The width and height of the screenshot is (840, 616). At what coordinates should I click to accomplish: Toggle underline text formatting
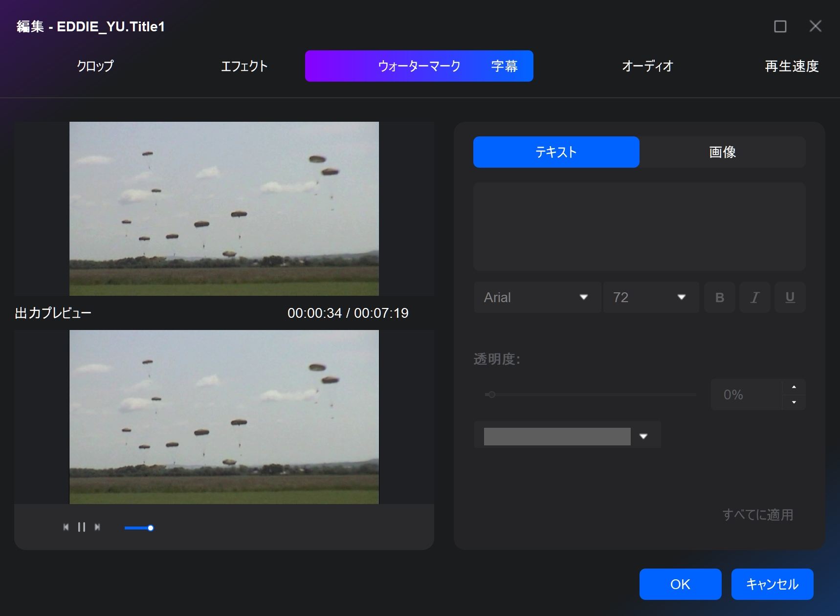pos(790,297)
